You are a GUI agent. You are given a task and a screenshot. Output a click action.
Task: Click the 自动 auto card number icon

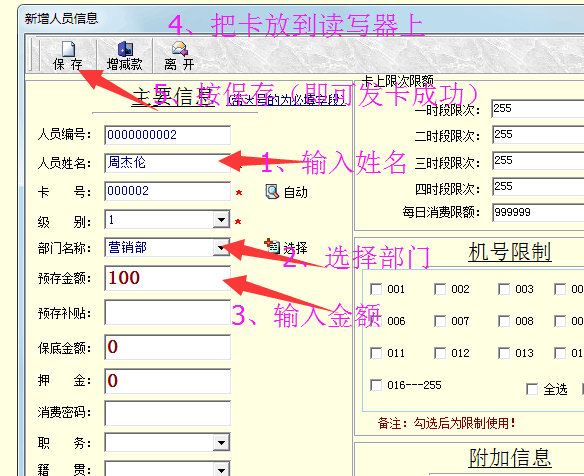click(x=272, y=192)
